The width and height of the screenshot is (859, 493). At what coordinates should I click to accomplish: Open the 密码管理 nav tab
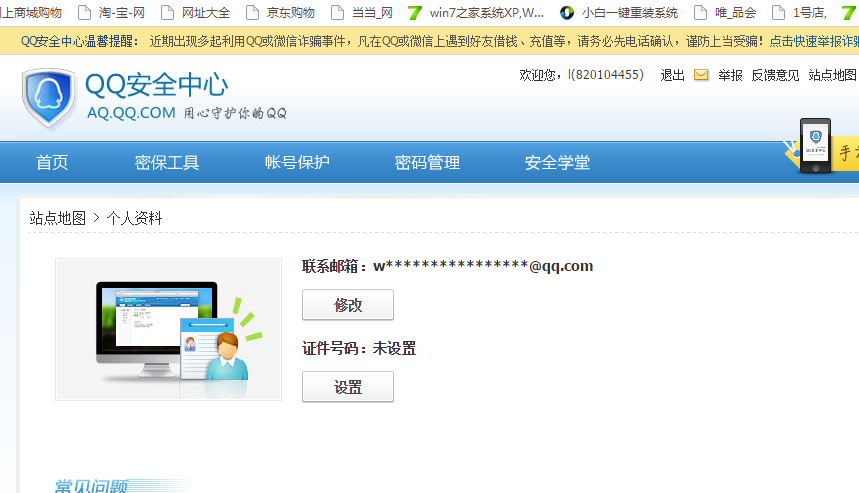coord(427,162)
